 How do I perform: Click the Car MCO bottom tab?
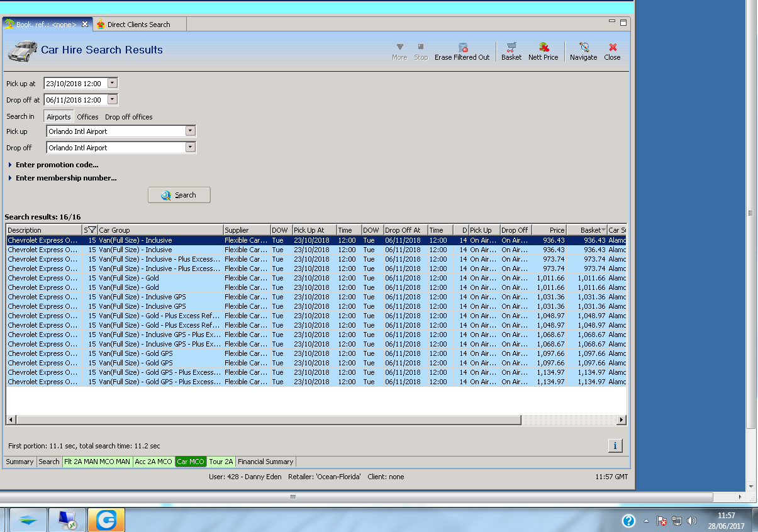coord(191,462)
